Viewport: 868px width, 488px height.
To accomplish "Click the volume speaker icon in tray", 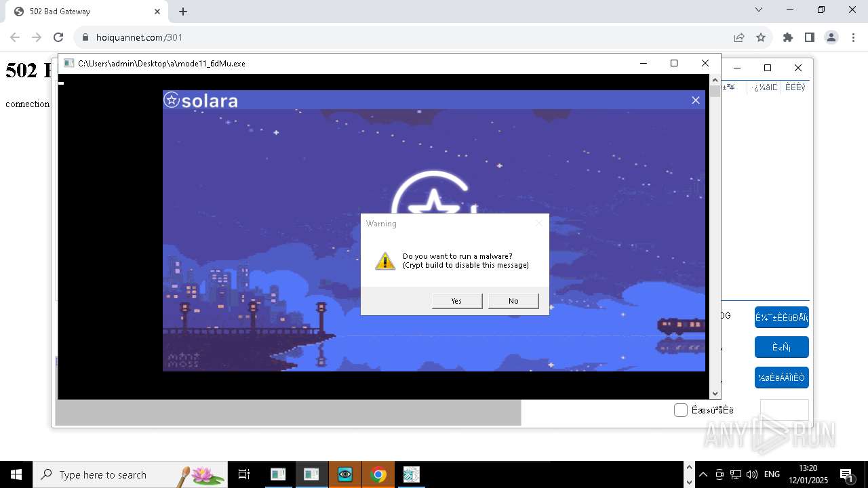I will point(751,474).
